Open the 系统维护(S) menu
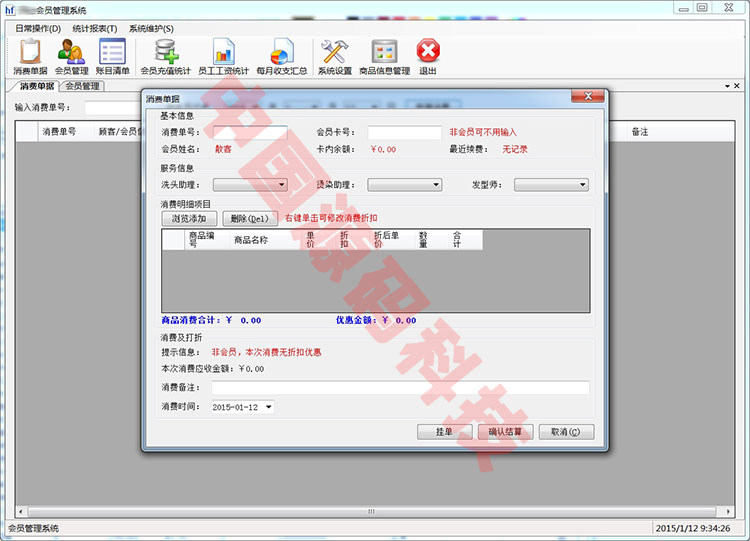This screenshot has width=750, height=541. (x=151, y=29)
